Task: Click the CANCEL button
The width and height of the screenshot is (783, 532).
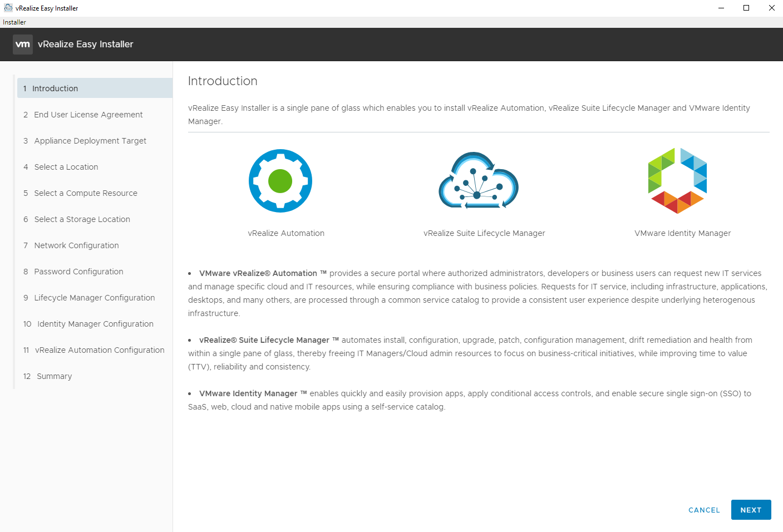Action: pos(704,510)
